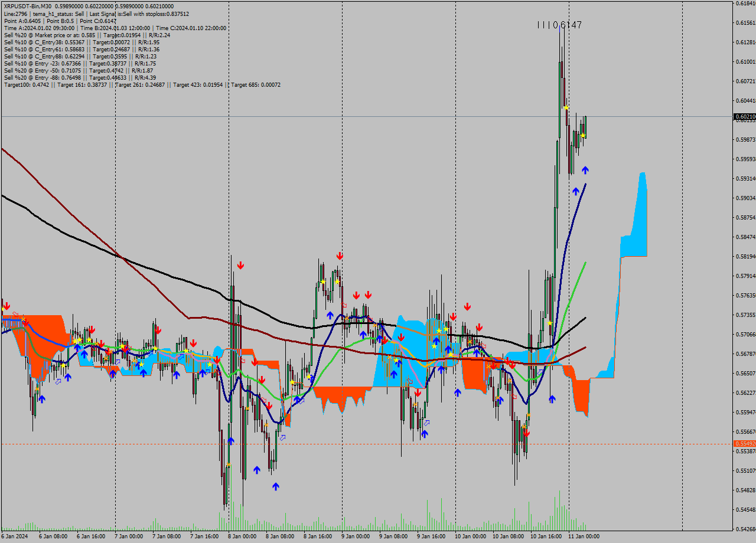The height and width of the screenshot is (543, 756).
Task: Click the 0.6100 price scale label
Action: (745, 62)
